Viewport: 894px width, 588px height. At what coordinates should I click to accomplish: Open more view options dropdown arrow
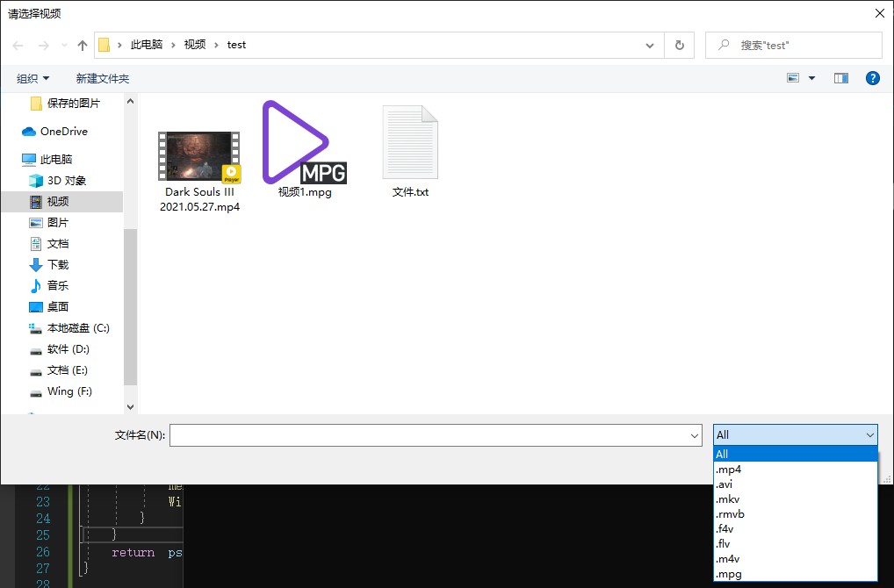(x=812, y=78)
